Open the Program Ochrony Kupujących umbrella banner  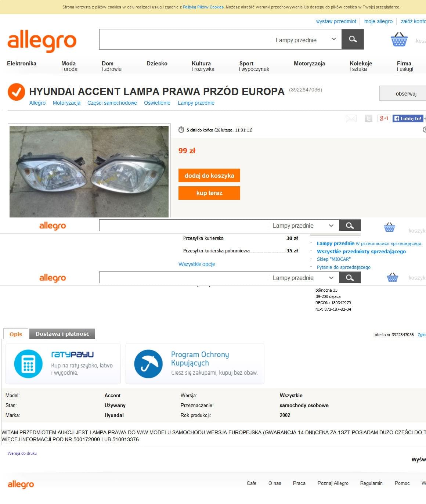[195, 364]
